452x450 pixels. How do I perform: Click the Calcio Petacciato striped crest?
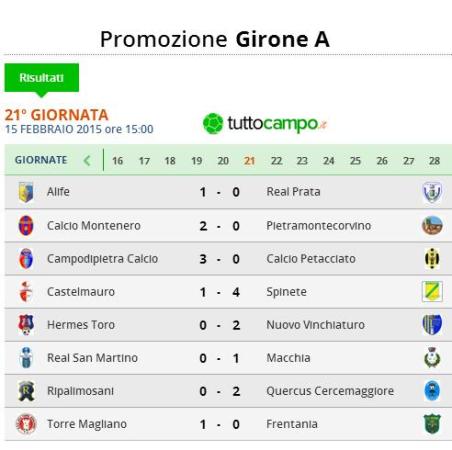432,259
